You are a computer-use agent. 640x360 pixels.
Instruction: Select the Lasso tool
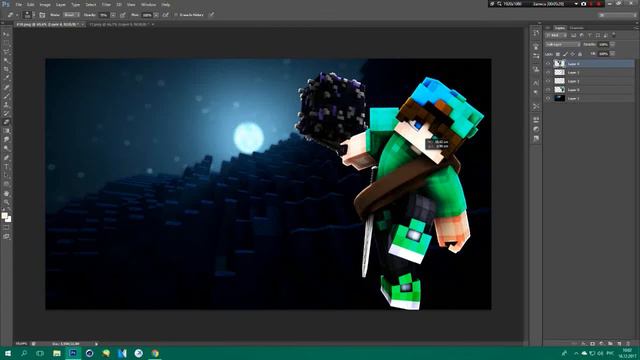pos(7,52)
